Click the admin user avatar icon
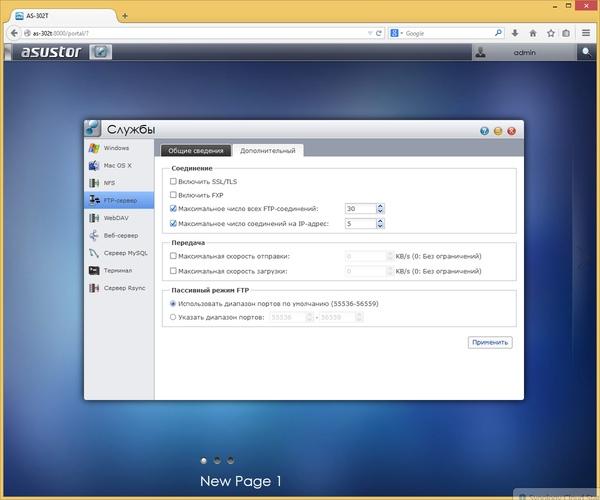The width and height of the screenshot is (600, 500). (481, 52)
